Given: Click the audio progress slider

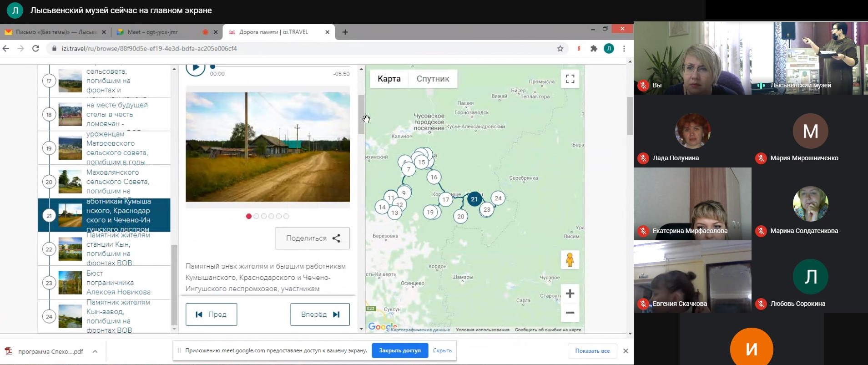Looking at the screenshot, I should pos(273,66).
